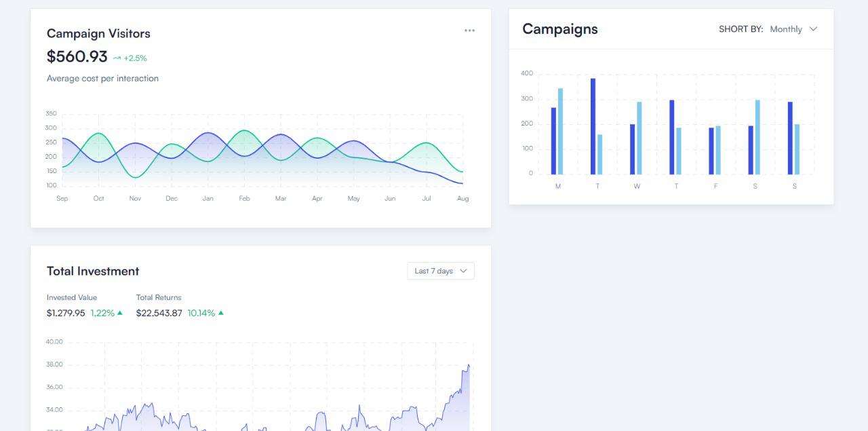Click Wednesday's light blue campaign bar

click(639, 138)
